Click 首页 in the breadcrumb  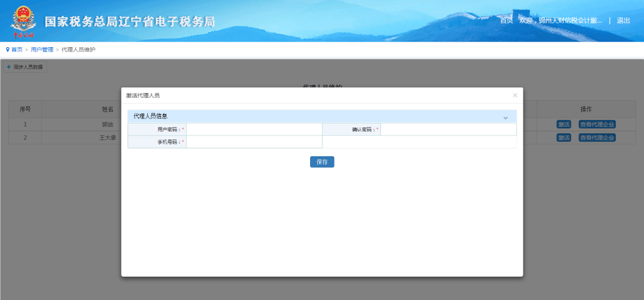pos(17,50)
